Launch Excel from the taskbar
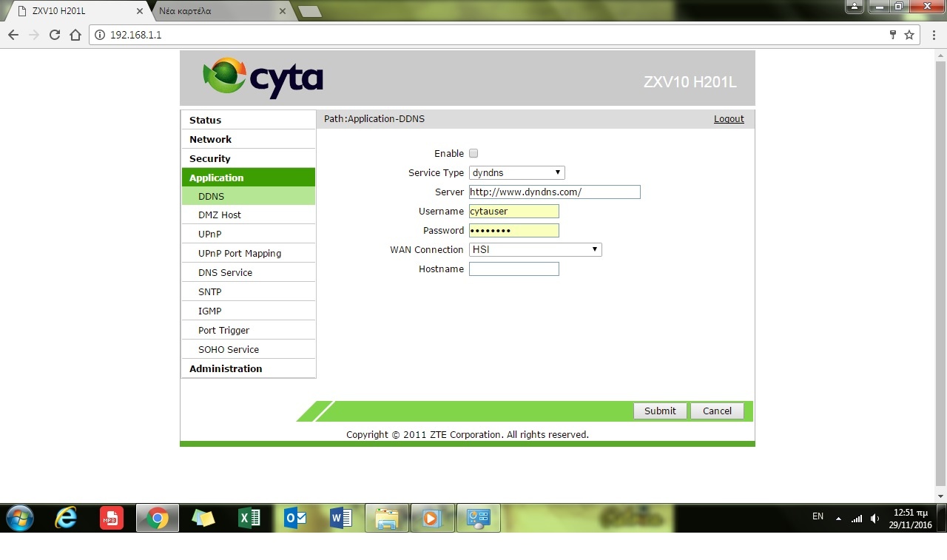Screen dimensions: 947x560 tap(249, 519)
